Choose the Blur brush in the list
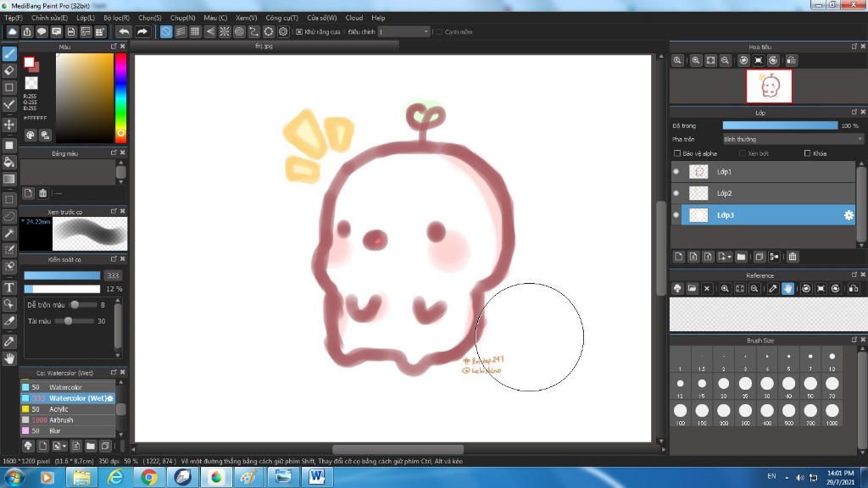This screenshot has width=868, height=488. tap(68, 430)
